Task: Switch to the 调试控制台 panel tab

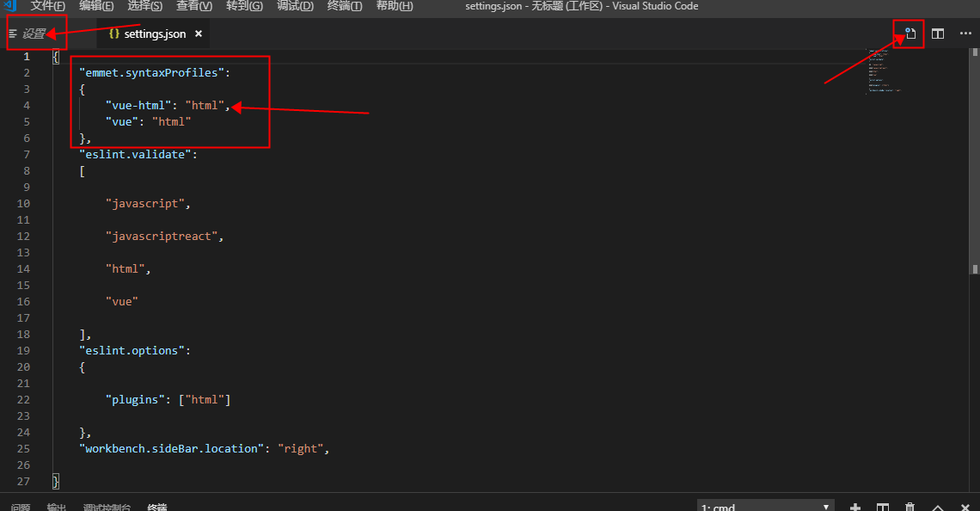Action: point(107,508)
